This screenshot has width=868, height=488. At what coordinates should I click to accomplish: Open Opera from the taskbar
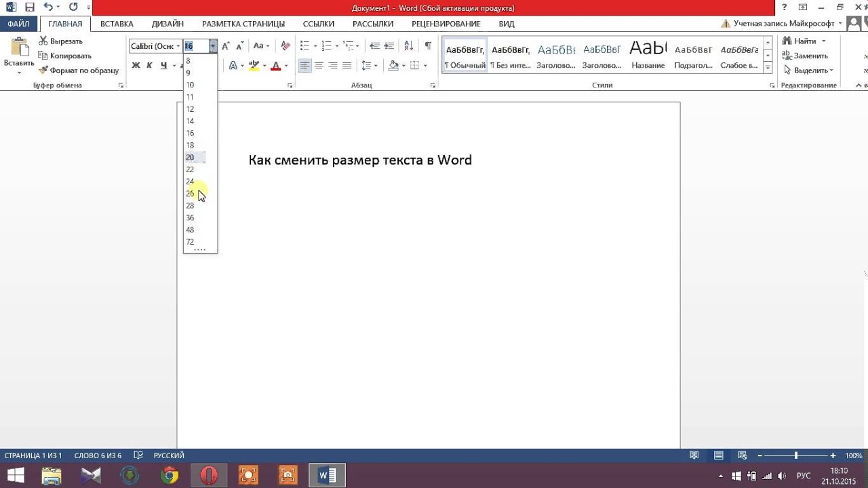point(209,476)
